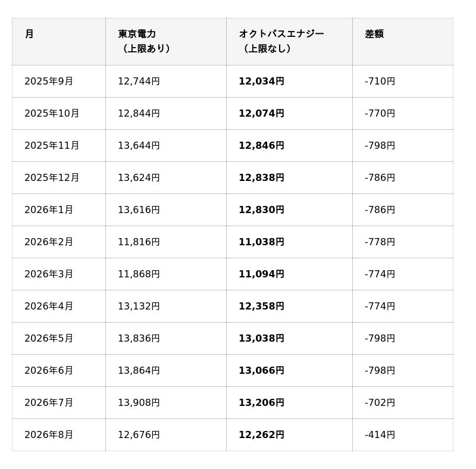Select the -778円 difference cell
The height and width of the screenshot is (469, 476).
coord(380,242)
